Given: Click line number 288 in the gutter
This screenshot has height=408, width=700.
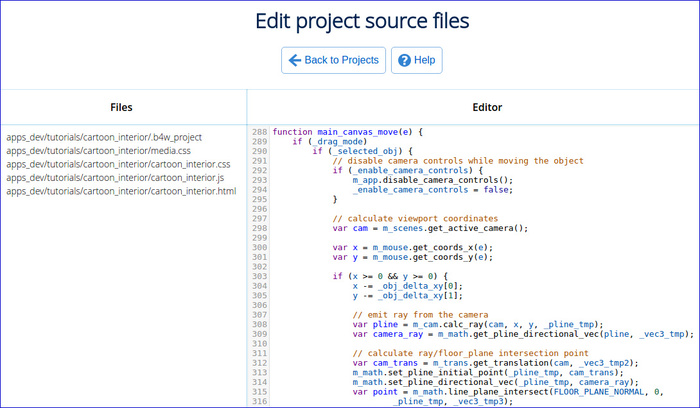Looking at the screenshot, I should coord(259,132).
